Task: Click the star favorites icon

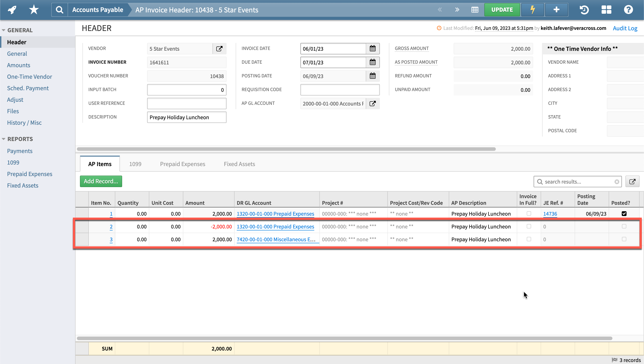Action: pos(33,10)
